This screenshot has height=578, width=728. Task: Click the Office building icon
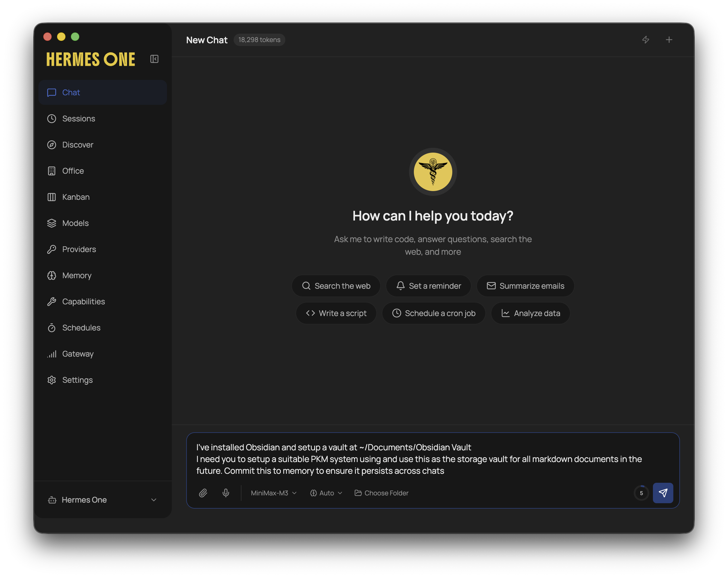click(x=52, y=171)
